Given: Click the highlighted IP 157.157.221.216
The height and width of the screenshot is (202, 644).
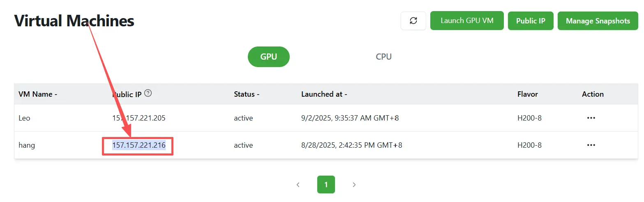Looking at the screenshot, I should (x=139, y=145).
